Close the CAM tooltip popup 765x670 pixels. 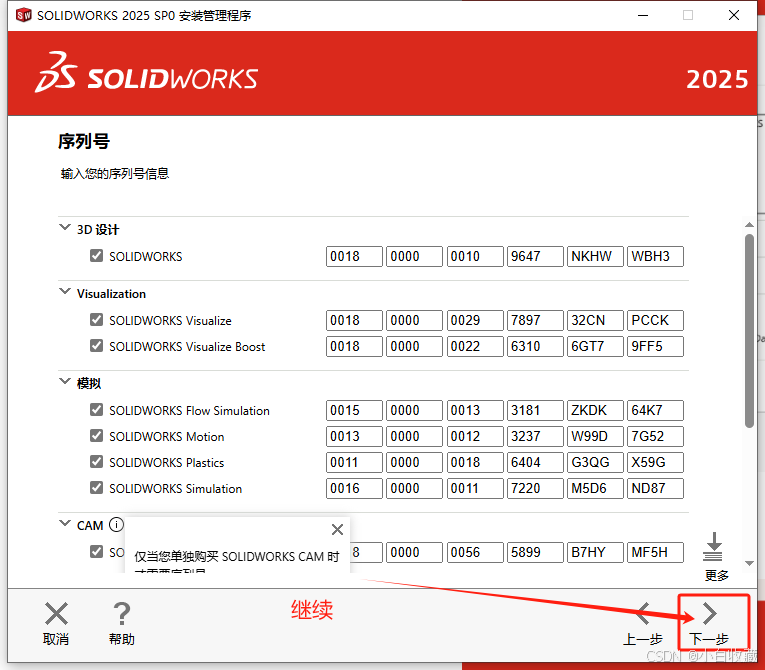coord(337,529)
